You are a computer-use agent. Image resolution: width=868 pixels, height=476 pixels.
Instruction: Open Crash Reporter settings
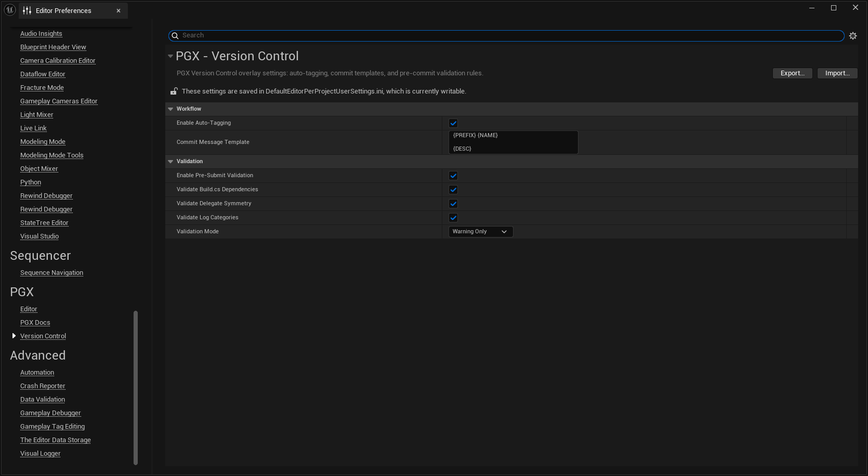pyautogui.click(x=43, y=386)
